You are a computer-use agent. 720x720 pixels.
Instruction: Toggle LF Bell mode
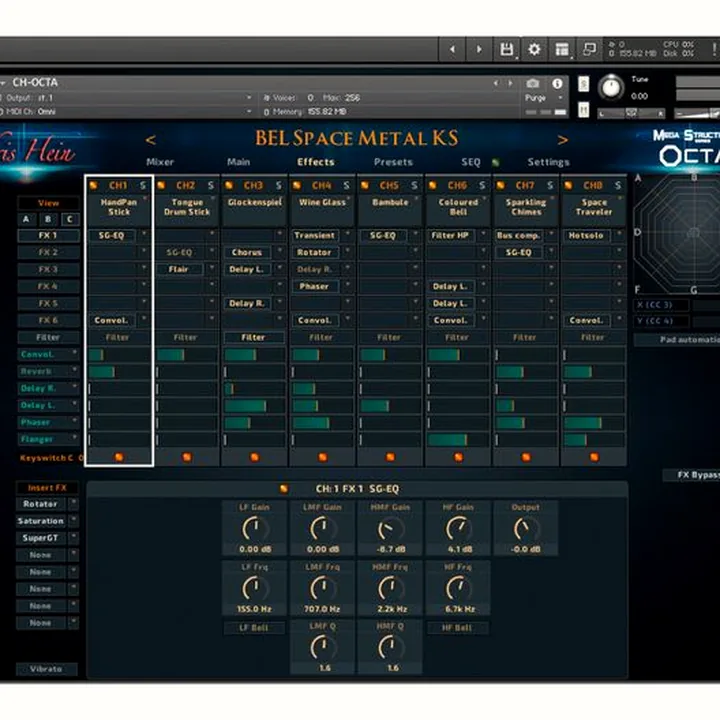pos(254,628)
